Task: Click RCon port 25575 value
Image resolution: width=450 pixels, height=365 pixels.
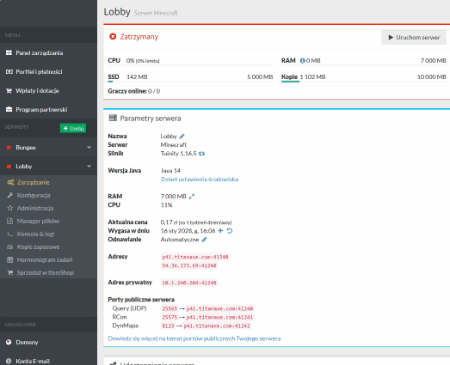Action: coord(169,317)
